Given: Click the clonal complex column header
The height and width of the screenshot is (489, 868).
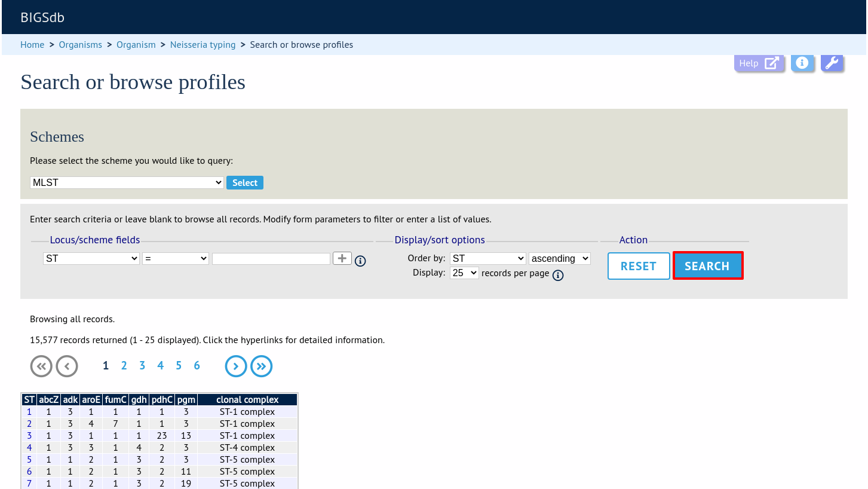Looking at the screenshot, I should pos(247,400).
